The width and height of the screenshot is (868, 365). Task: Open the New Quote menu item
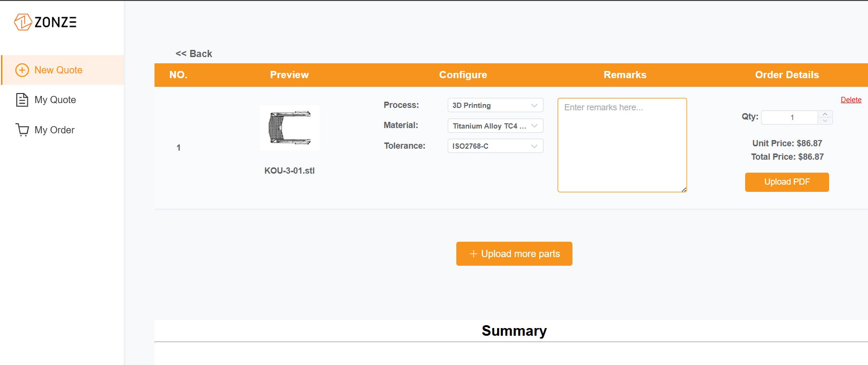coord(63,70)
